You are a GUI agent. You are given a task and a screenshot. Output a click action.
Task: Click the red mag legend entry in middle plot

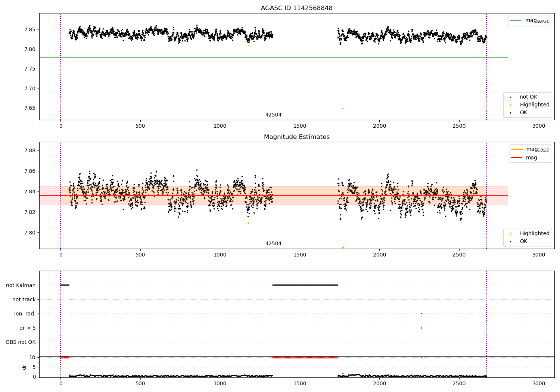click(517, 158)
